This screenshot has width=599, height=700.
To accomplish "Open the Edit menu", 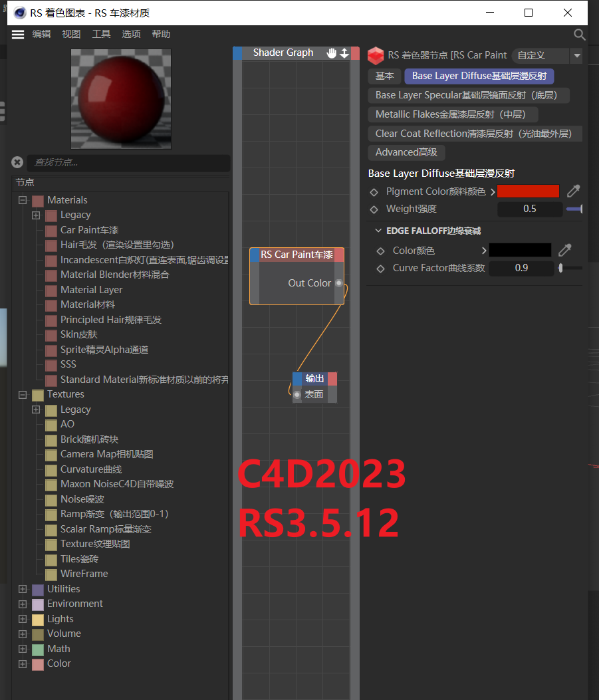I will point(41,35).
